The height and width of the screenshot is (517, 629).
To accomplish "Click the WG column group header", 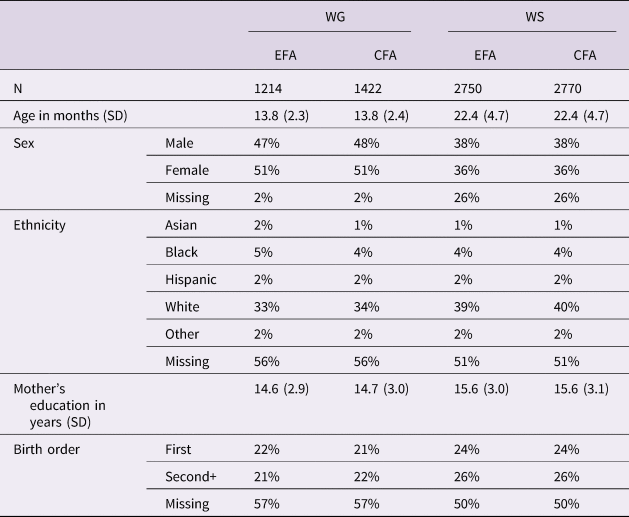I will point(329,19).
